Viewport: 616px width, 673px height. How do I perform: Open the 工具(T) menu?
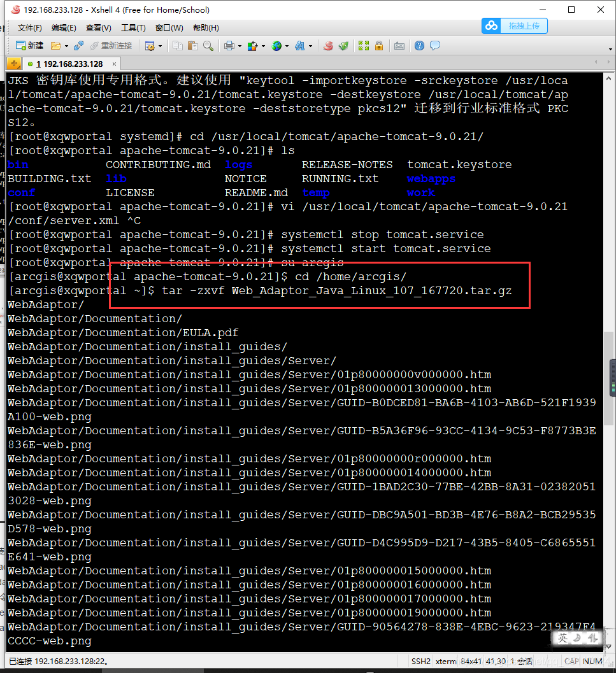[133, 28]
